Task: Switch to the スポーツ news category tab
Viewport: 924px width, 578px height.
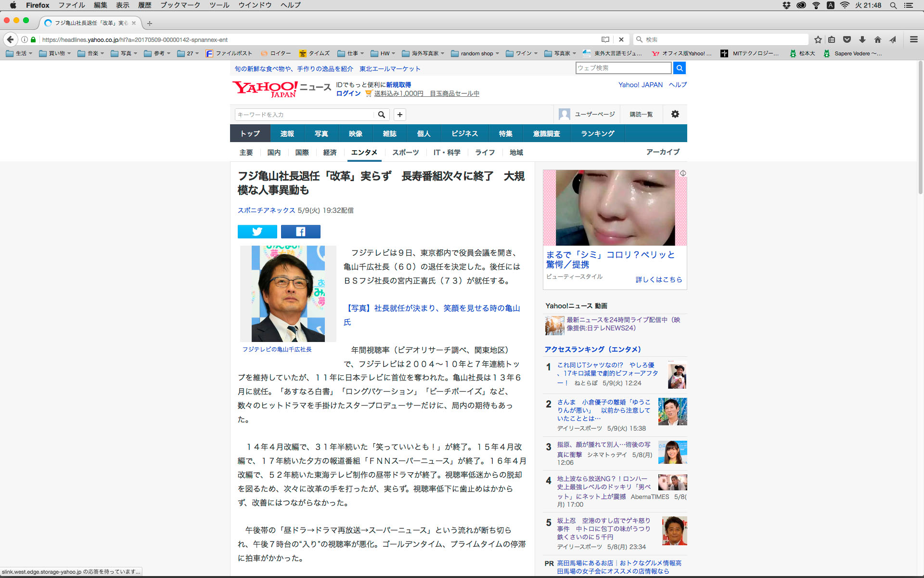Action: [405, 152]
